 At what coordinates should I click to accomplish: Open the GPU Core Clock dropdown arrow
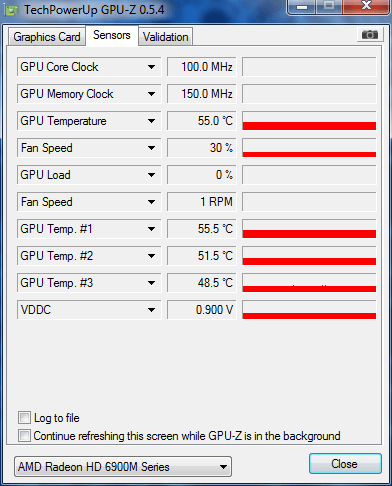(151, 67)
